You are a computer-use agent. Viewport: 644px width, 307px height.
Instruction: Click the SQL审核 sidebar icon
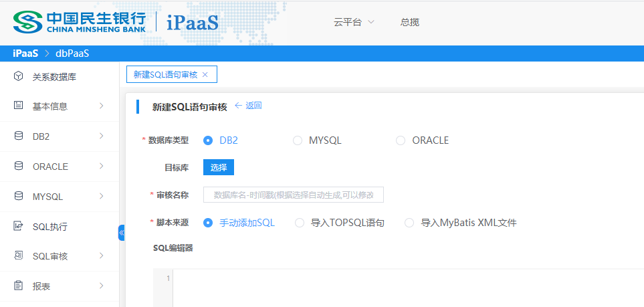[x=18, y=255]
